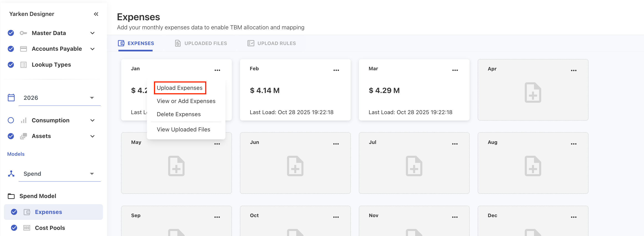
Task: Collapse the Yarken Designer sidebar
Action: click(x=96, y=14)
